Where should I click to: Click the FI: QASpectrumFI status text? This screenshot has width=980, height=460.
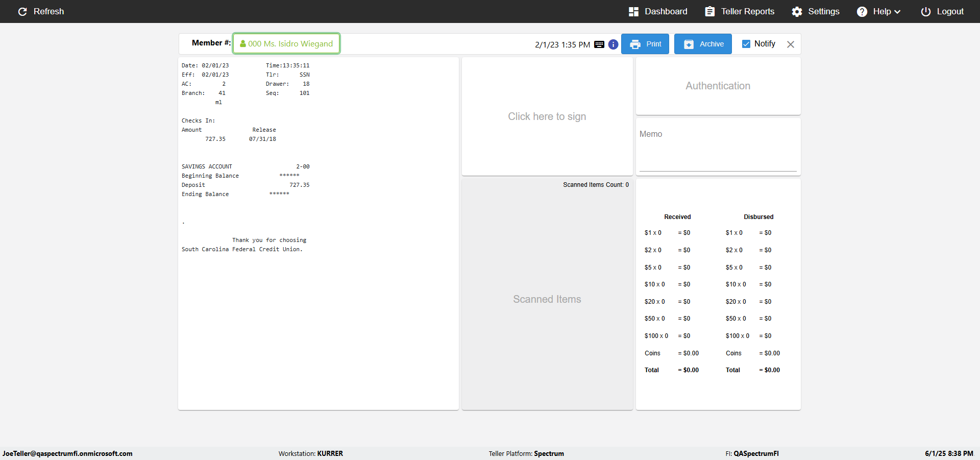click(x=752, y=453)
